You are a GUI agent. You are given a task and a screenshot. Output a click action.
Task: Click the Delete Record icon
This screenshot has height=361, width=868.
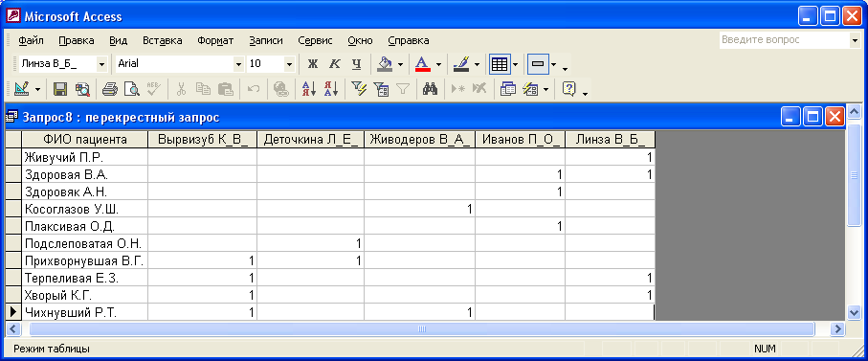pyautogui.click(x=479, y=89)
